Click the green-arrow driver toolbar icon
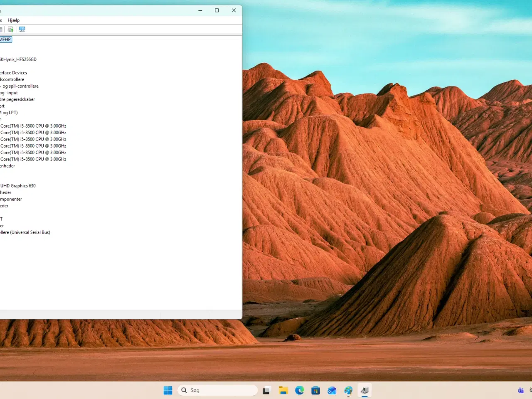The width and height of the screenshot is (532, 399). pos(10,29)
